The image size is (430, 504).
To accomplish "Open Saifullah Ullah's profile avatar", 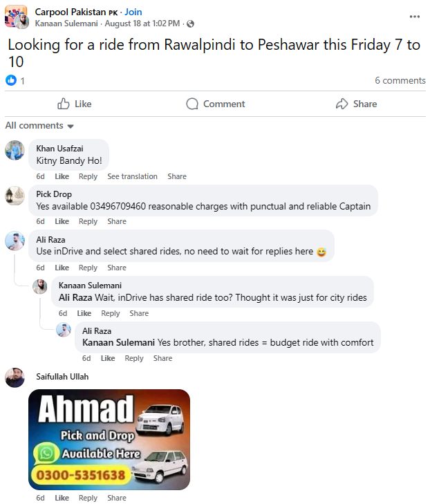I will click(15, 377).
